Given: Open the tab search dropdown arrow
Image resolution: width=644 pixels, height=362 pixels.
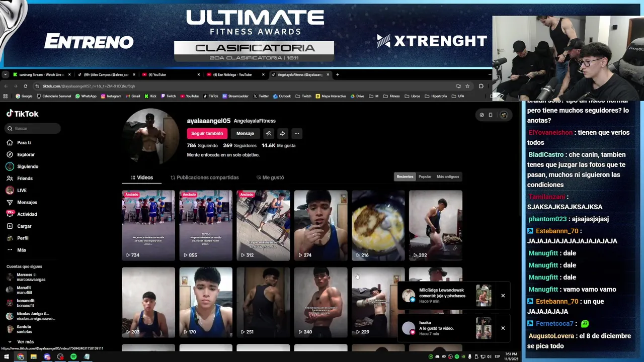Looking at the screenshot, I should coord(5,74).
